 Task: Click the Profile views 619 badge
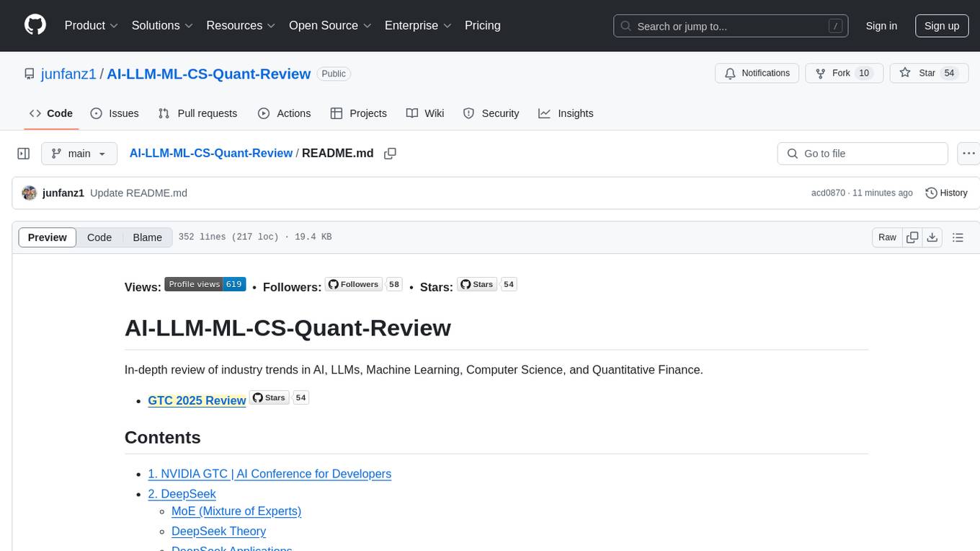(x=205, y=284)
